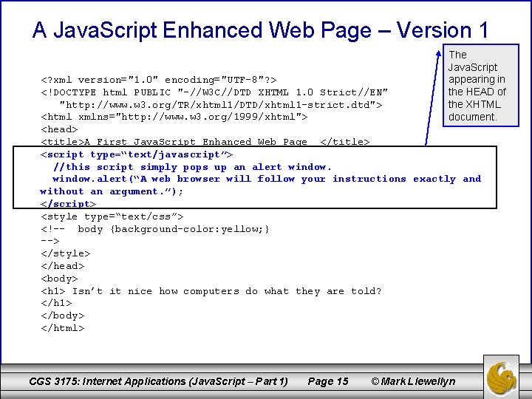Screen dimensions: 532x399
Task: Click the 'Page 15' footer label
Action: pos(328,382)
